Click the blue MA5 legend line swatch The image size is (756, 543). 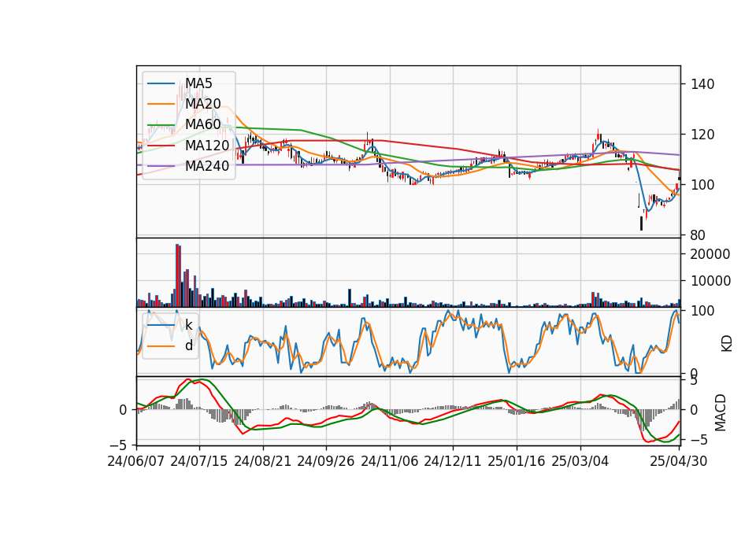(161, 83)
